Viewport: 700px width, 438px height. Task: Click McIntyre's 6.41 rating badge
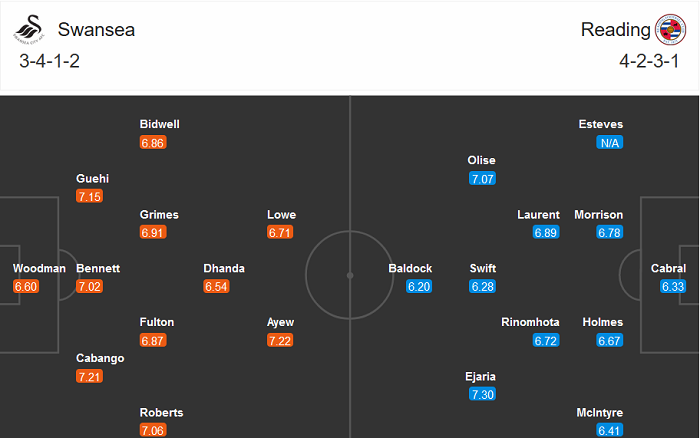click(x=609, y=431)
